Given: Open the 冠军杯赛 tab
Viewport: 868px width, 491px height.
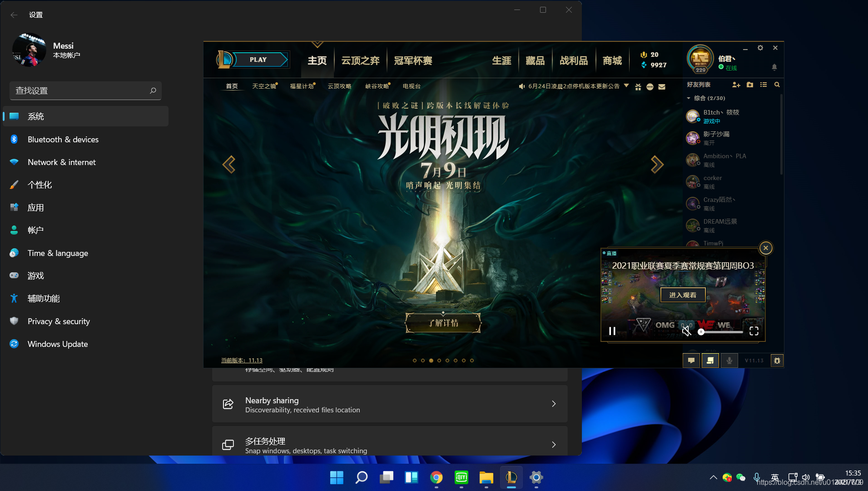Looking at the screenshot, I should pyautogui.click(x=413, y=60).
